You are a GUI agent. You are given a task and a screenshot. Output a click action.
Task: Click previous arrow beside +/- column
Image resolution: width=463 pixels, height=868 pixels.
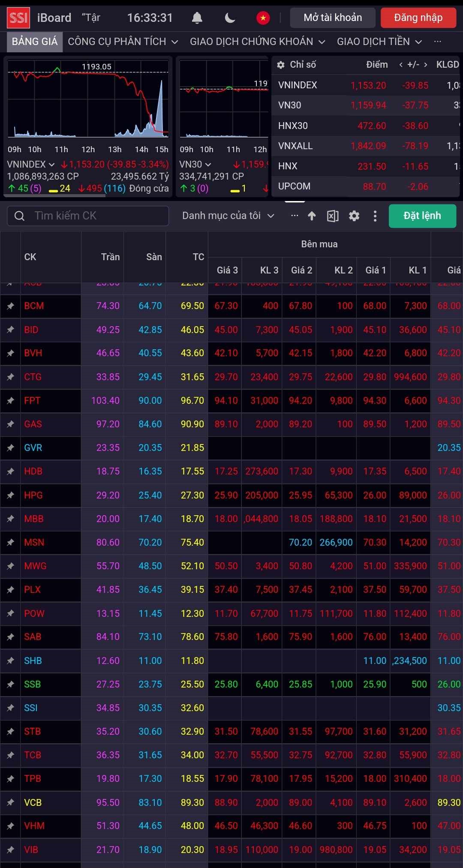click(x=401, y=65)
